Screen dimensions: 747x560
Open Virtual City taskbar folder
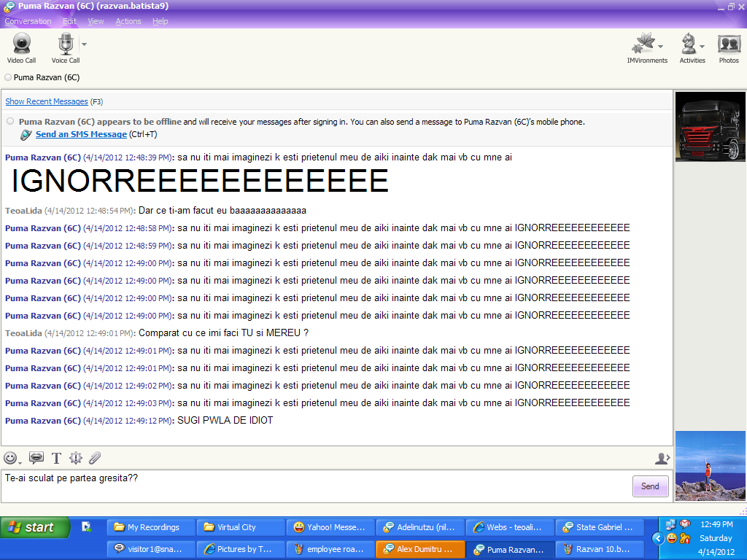pyautogui.click(x=241, y=527)
